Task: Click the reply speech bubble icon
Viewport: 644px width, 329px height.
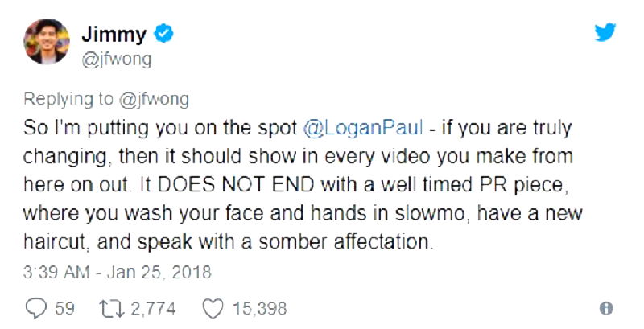Action: [37, 307]
